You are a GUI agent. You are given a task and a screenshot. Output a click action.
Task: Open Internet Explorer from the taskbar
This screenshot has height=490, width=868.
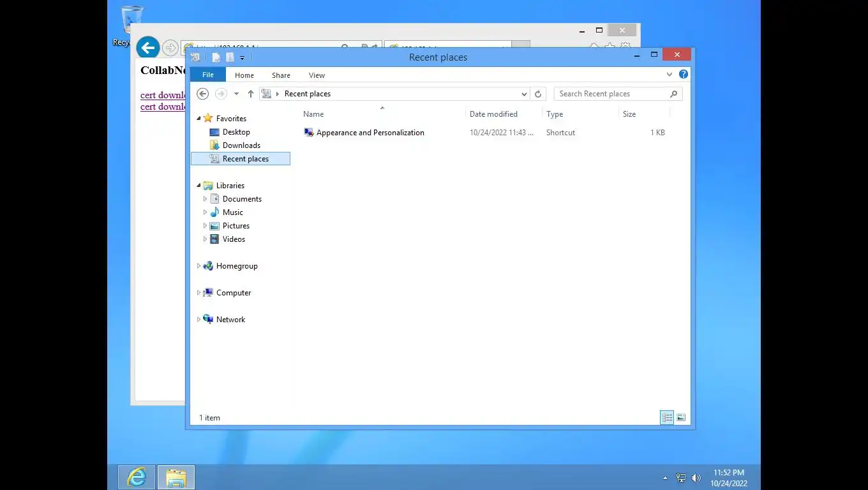(137, 477)
